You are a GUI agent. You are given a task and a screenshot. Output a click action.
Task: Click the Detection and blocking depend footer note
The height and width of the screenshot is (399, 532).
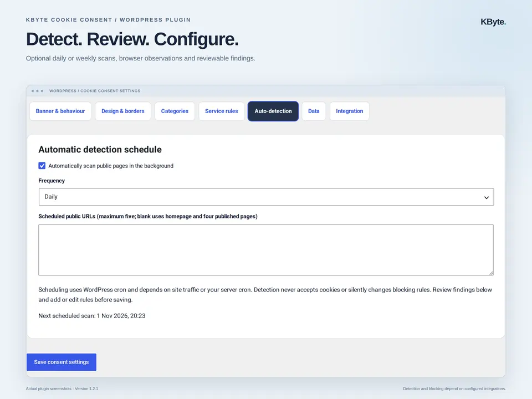(454, 389)
